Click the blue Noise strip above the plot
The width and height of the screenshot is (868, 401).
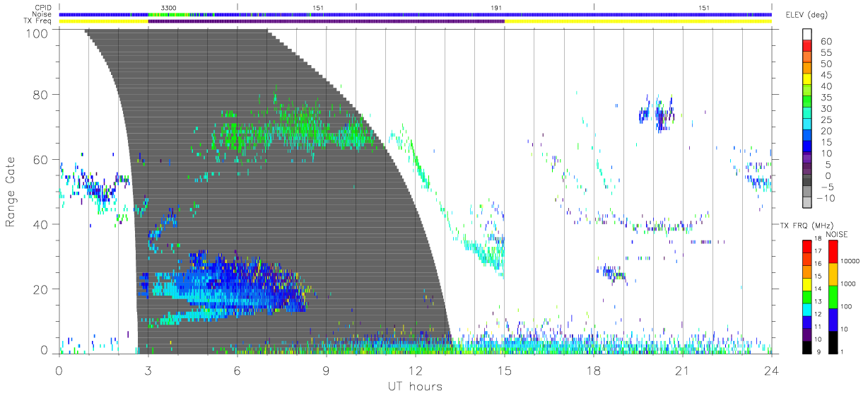tap(415, 14)
